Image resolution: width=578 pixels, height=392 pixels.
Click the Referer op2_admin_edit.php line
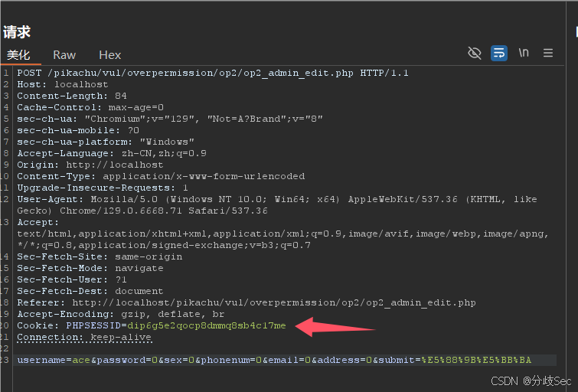247,302
